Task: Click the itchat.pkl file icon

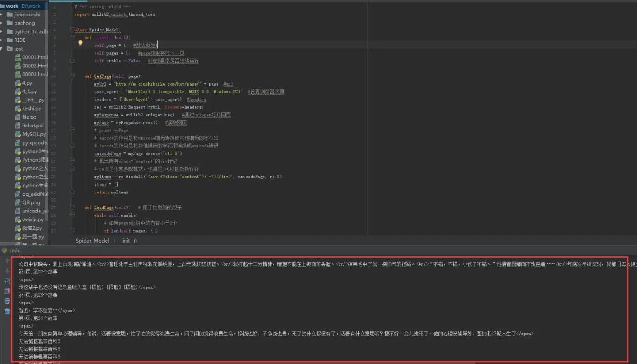Action: tap(18, 126)
